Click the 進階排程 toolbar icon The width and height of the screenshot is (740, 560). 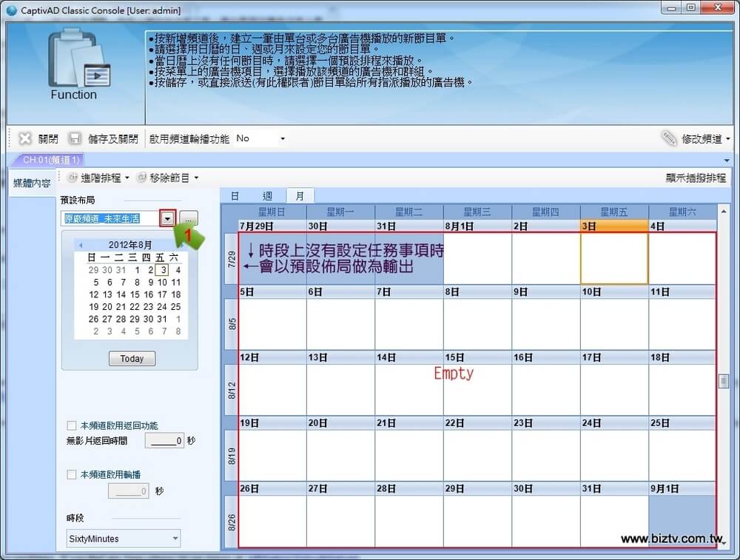click(x=73, y=178)
